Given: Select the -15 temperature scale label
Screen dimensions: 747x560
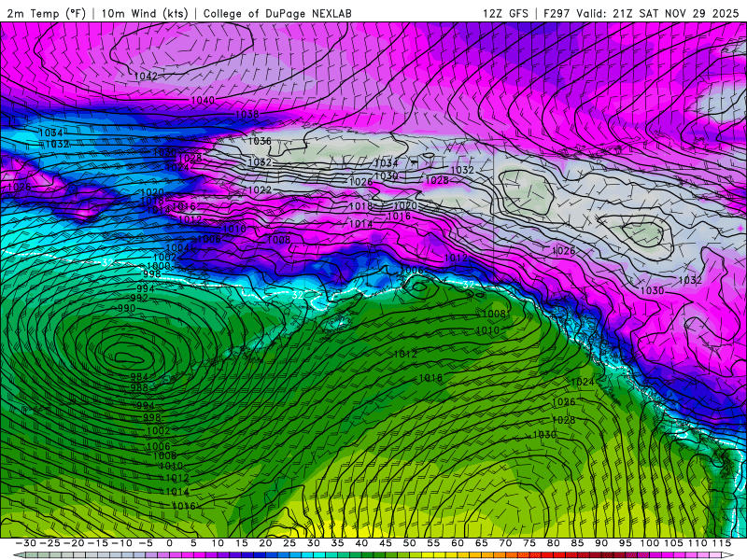Looking at the screenshot, I should tap(98, 543).
